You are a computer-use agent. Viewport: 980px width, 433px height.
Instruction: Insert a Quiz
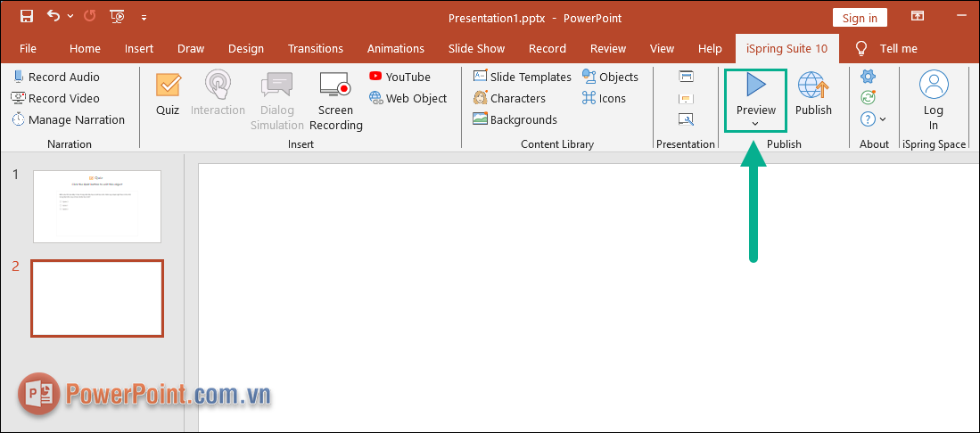[x=168, y=94]
